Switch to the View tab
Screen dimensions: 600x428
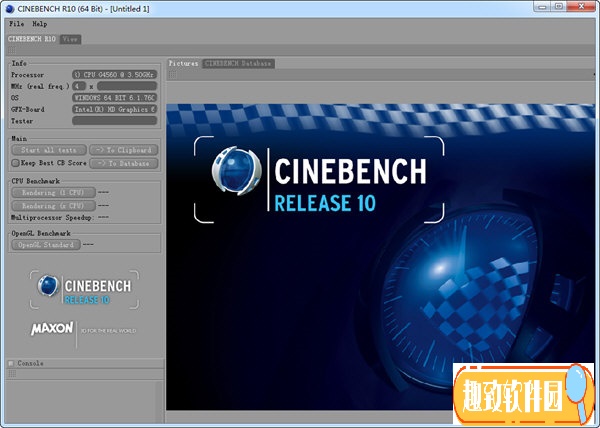tap(70, 39)
